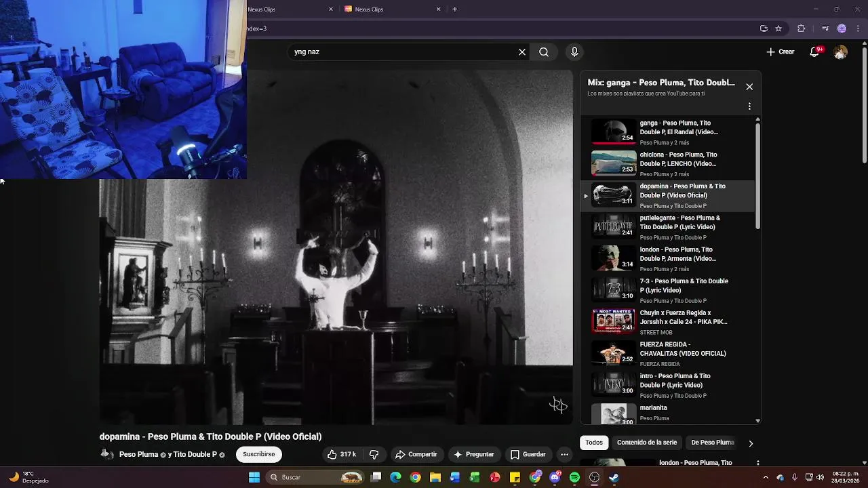Open Steam from the taskbar
868x488 pixels.
pyautogui.click(x=614, y=477)
